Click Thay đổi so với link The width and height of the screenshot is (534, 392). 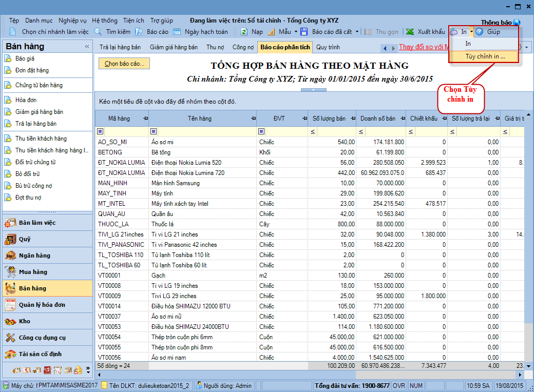[424, 47]
